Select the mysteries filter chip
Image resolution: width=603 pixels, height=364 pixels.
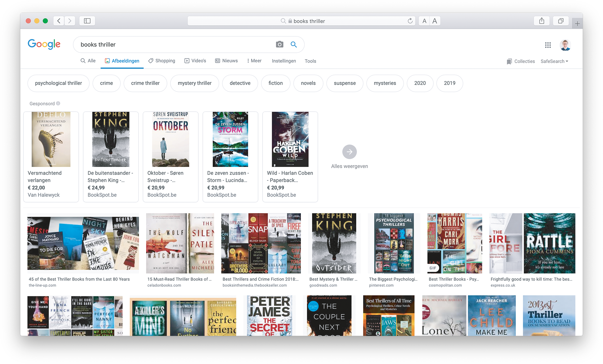tap(385, 83)
